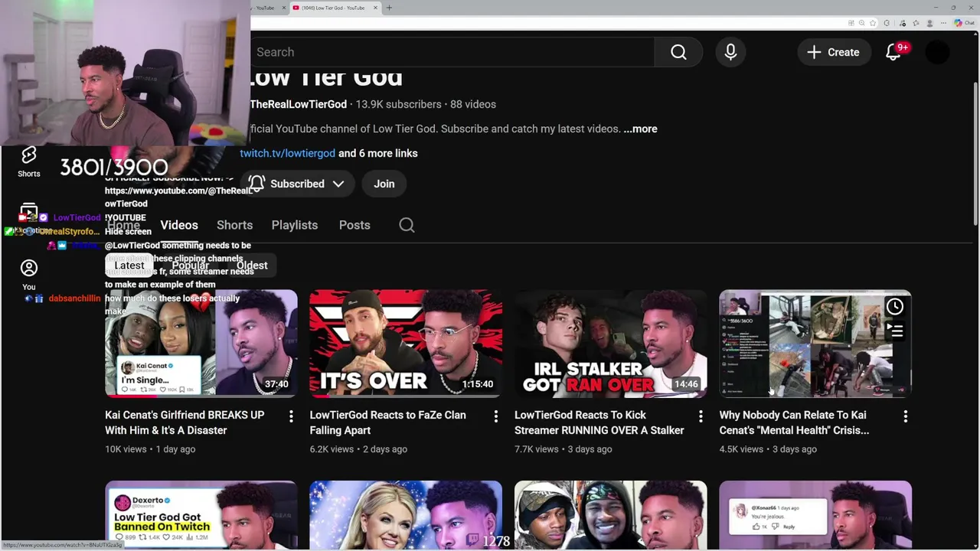Click '13.9K subscribers' channel info text
The width and height of the screenshot is (980, 551).
point(398,104)
